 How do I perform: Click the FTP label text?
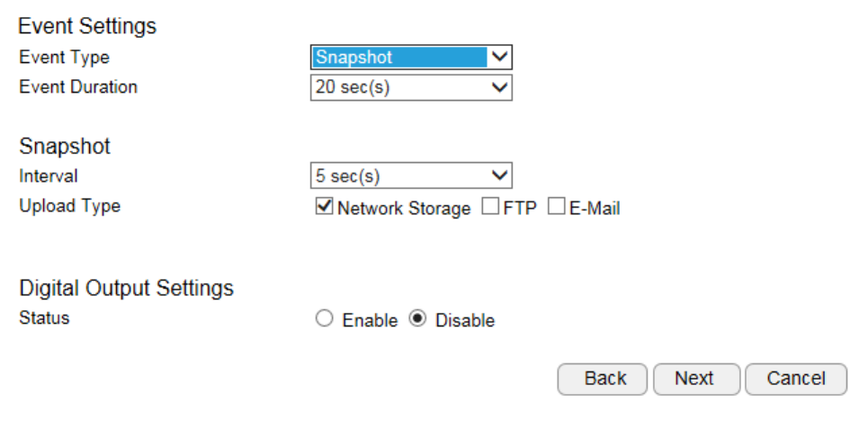point(520,209)
